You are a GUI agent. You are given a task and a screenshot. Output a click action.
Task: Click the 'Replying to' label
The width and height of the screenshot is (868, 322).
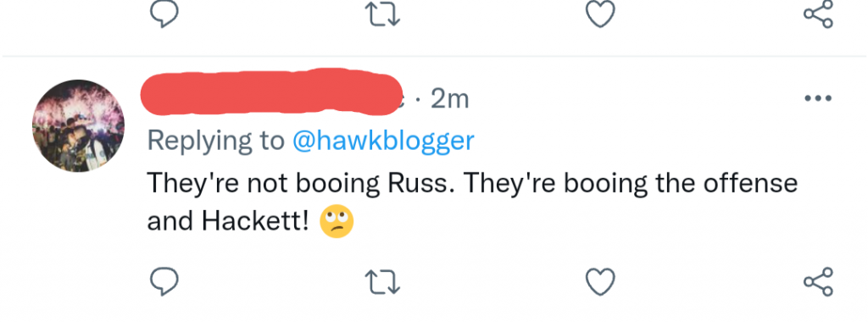click(216, 141)
